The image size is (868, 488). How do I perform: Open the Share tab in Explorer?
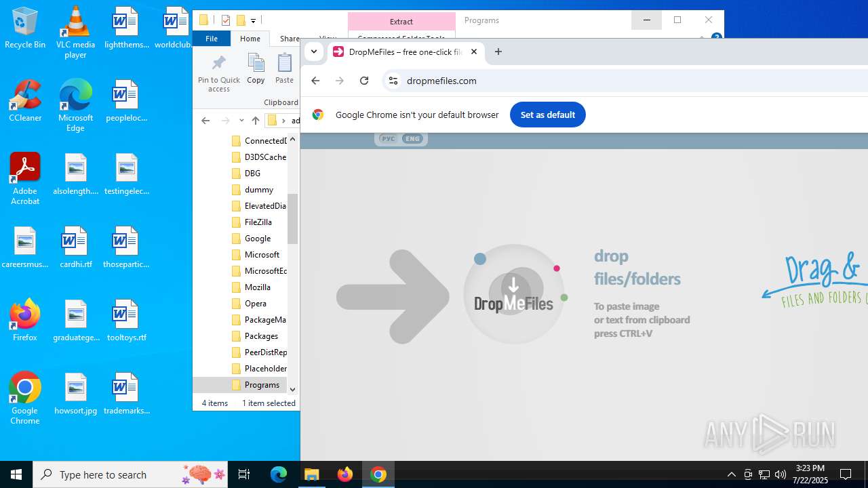(290, 39)
